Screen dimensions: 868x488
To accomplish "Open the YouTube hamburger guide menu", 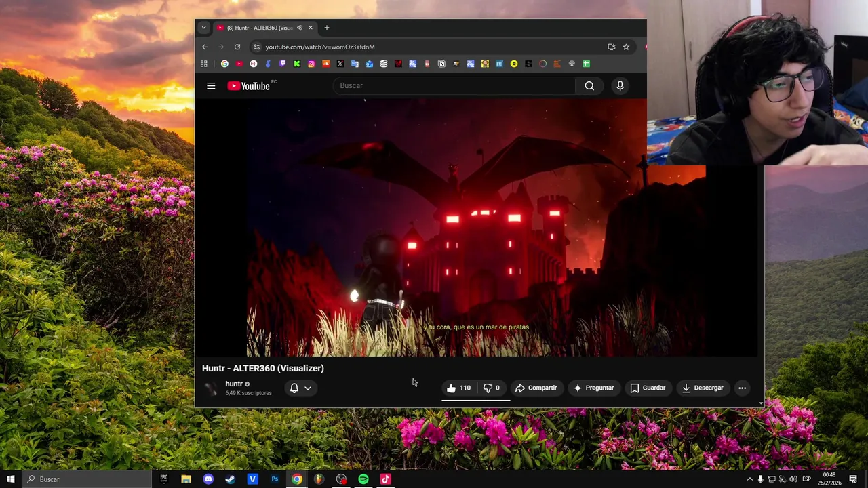I will pyautogui.click(x=211, y=86).
